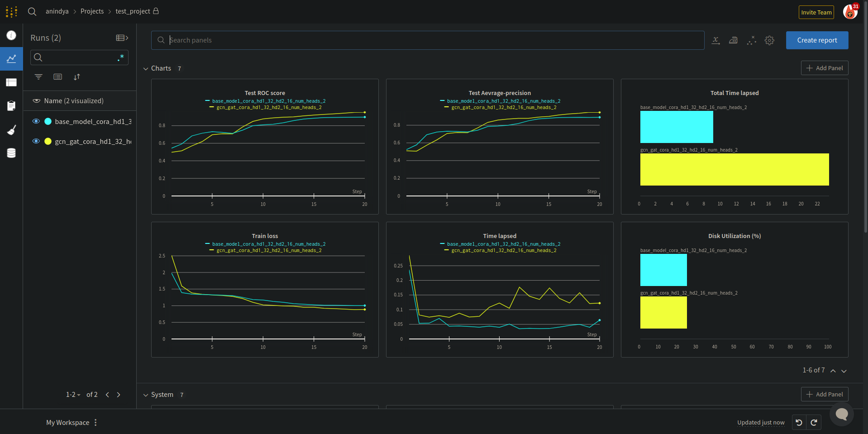Toggle visibility of gcn_gat_cora run
This screenshot has height=434, width=868.
[36, 141]
